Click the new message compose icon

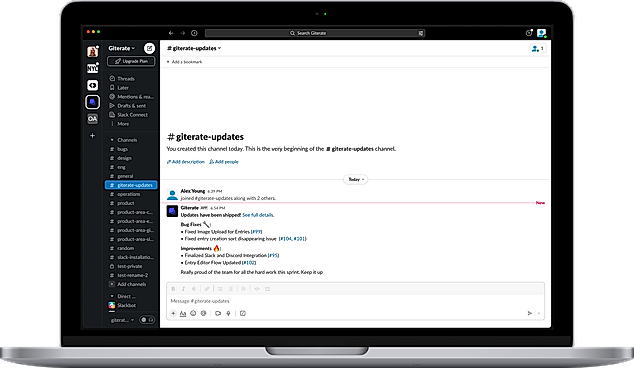[x=149, y=48]
